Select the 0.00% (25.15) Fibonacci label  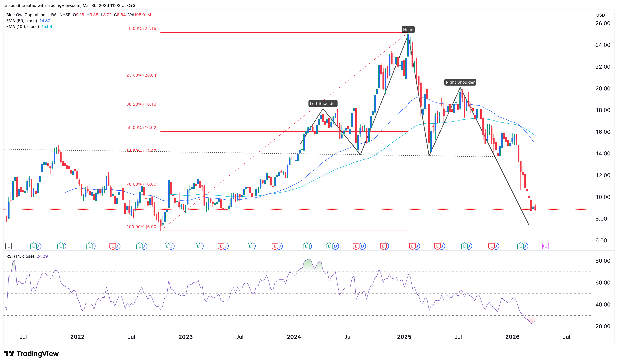point(143,29)
